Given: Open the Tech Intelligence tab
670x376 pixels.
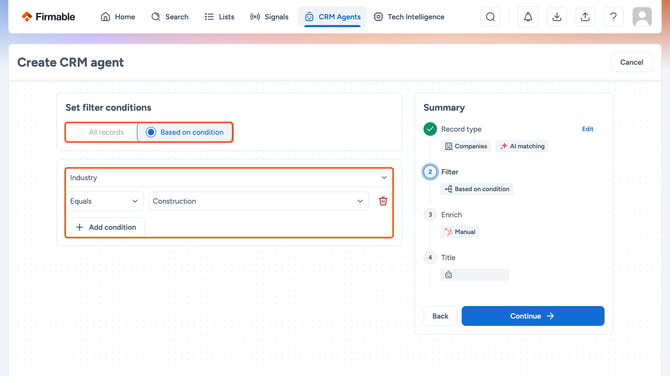Looking at the screenshot, I should coord(409,17).
